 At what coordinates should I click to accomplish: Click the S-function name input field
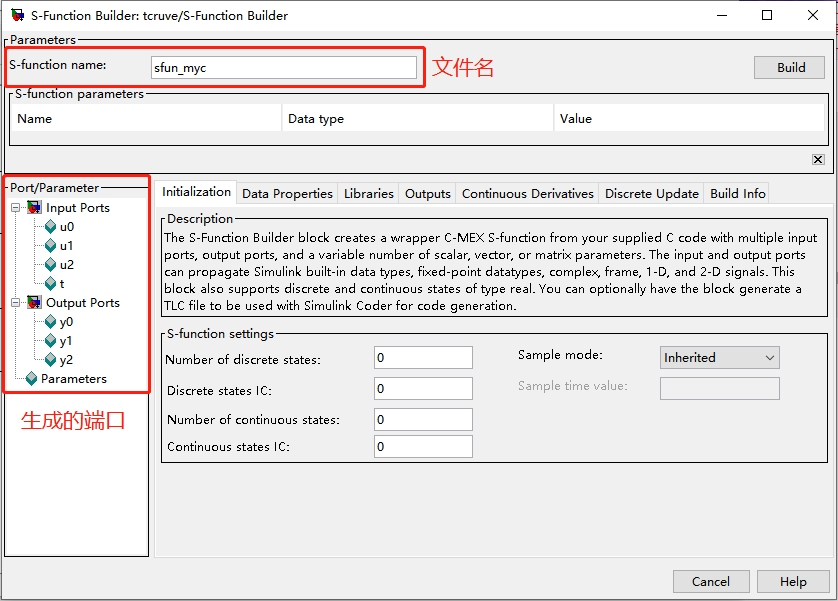[x=284, y=68]
